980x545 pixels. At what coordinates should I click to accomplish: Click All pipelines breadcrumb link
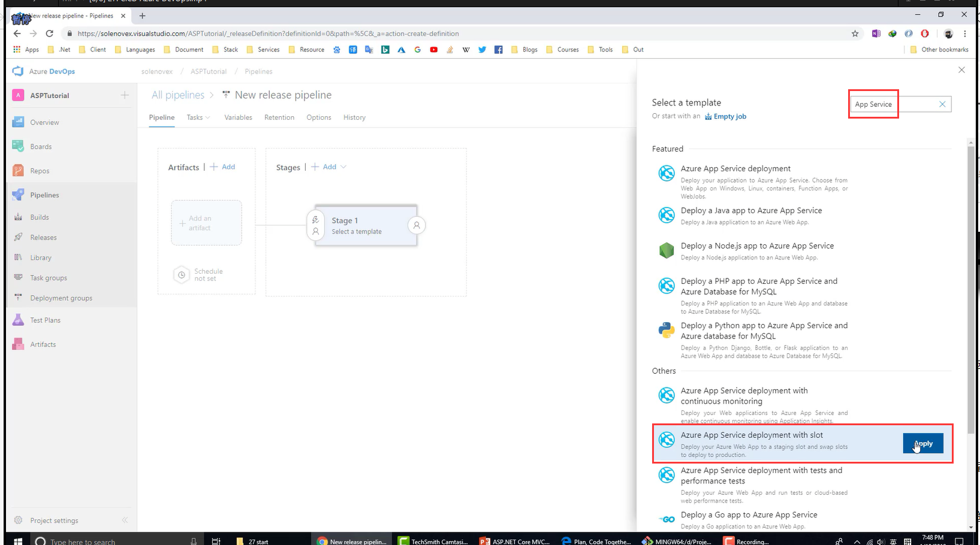coord(178,95)
